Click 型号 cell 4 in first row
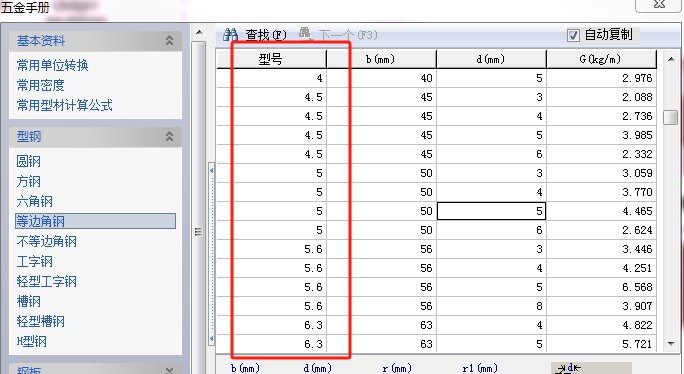Image resolution: width=684 pixels, height=374 pixels. pyautogui.click(x=271, y=78)
